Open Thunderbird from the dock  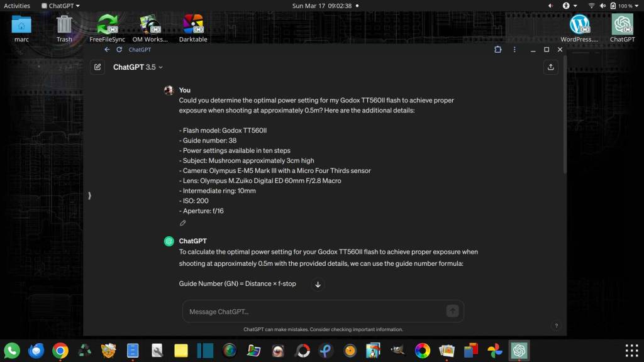pyautogui.click(x=36, y=351)
